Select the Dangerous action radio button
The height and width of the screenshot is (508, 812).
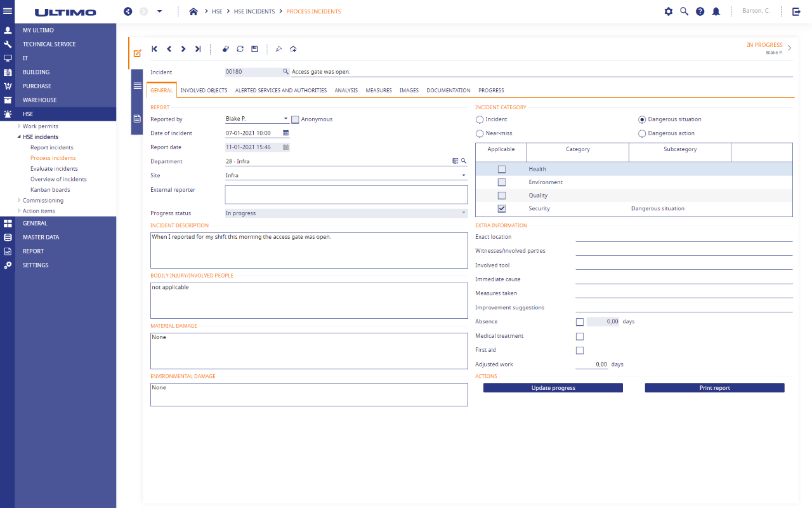pos(642,133)
